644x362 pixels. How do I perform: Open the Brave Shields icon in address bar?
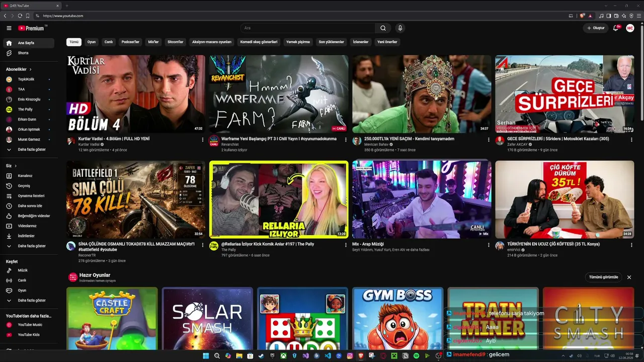[x=583, y=16]
